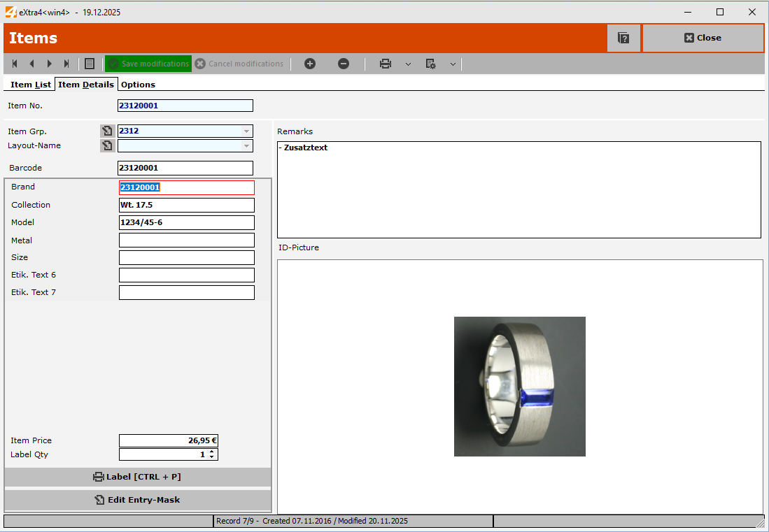Expand the Item Grp. dropdown
Image resolution: width=769 pixels, height=532 pixels.
click(246, 131)
